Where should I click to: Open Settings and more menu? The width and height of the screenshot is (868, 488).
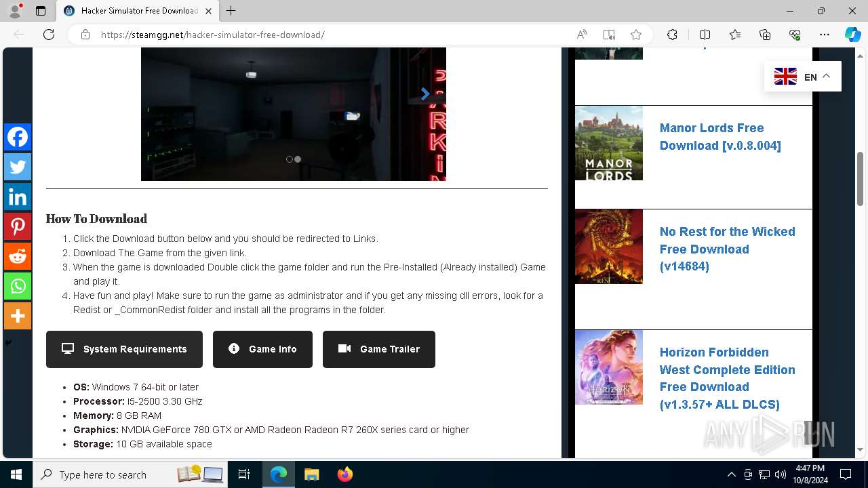(825, 35)
